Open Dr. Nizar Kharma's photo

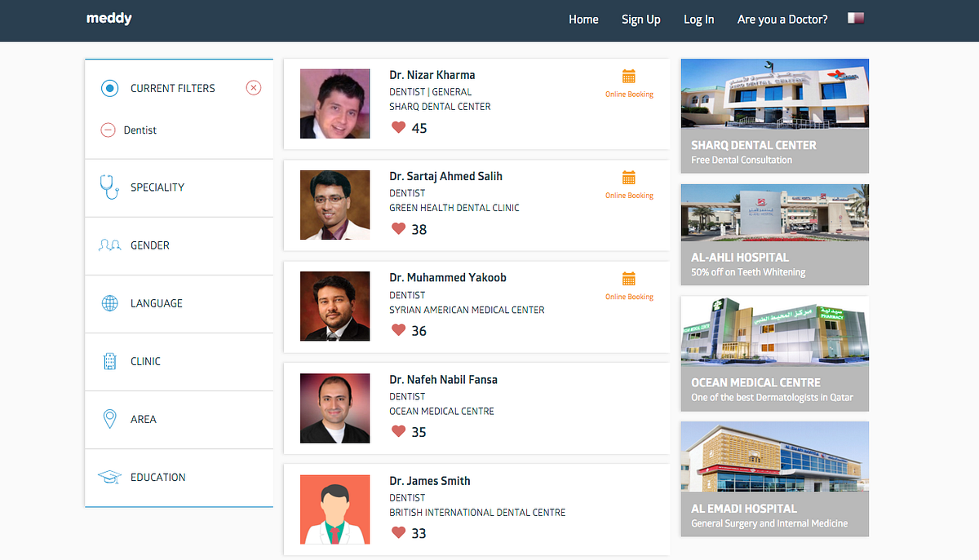point(334,104)
